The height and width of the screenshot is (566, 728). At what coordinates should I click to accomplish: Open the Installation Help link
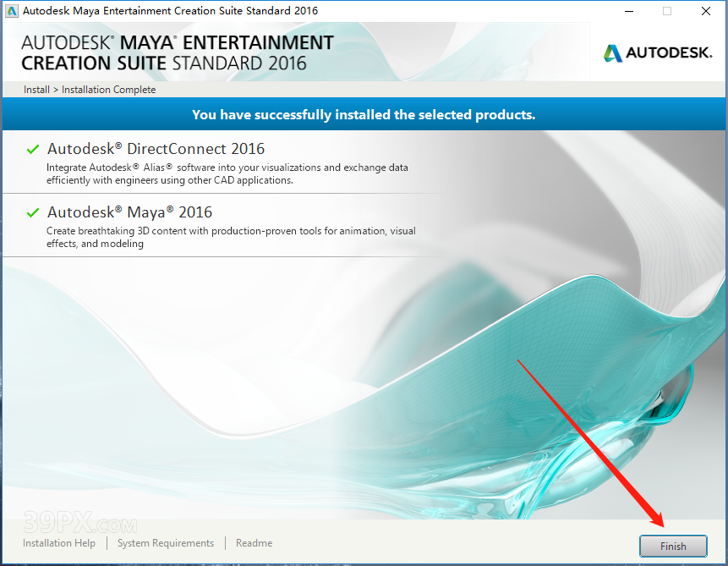coord(59,543)
